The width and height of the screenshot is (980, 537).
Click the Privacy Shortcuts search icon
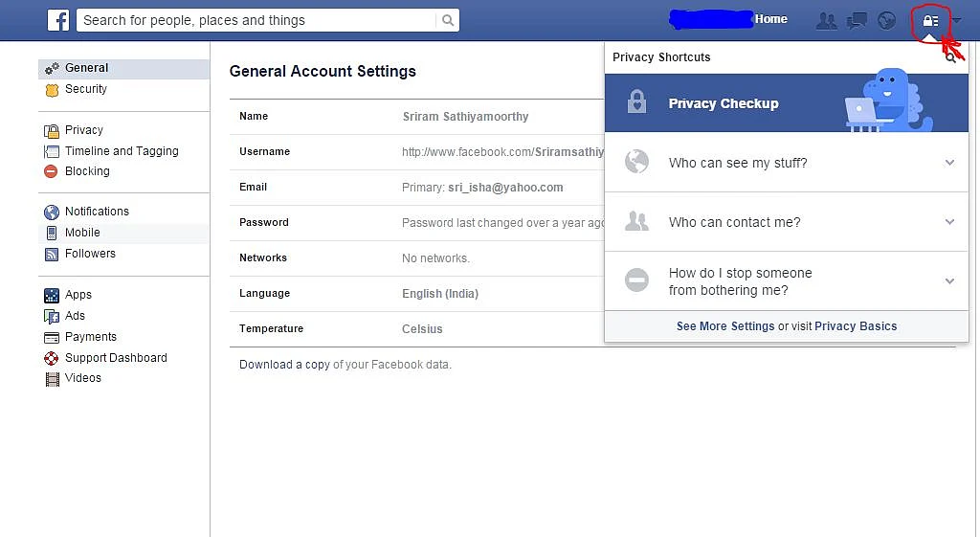[950, 58]
